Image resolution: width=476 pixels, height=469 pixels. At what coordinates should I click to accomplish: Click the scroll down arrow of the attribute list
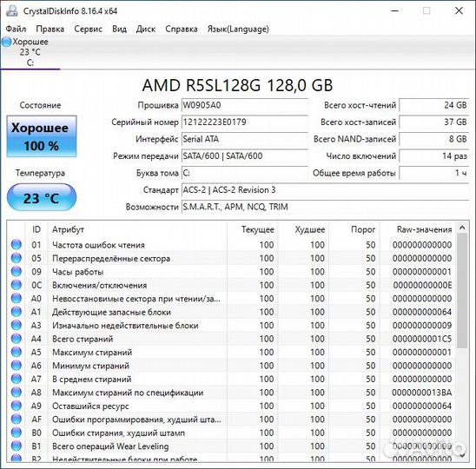(462, 455)
